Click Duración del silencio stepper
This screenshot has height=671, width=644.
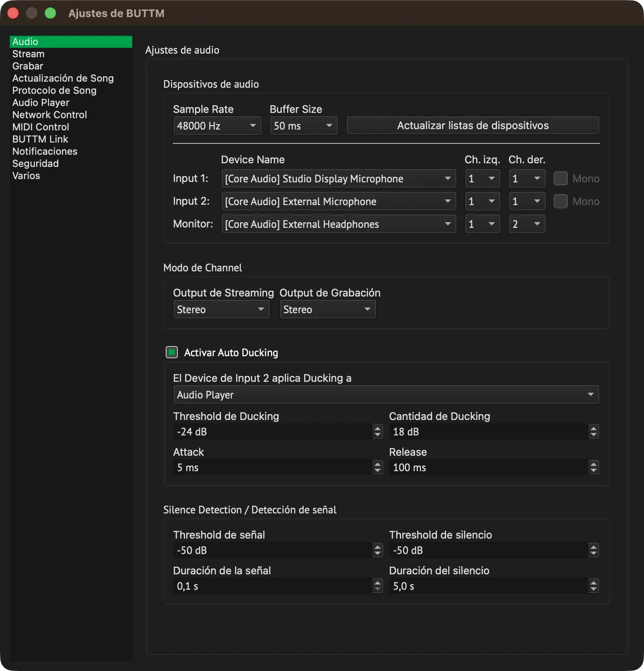pyautogui.click(x=594, y=586)
